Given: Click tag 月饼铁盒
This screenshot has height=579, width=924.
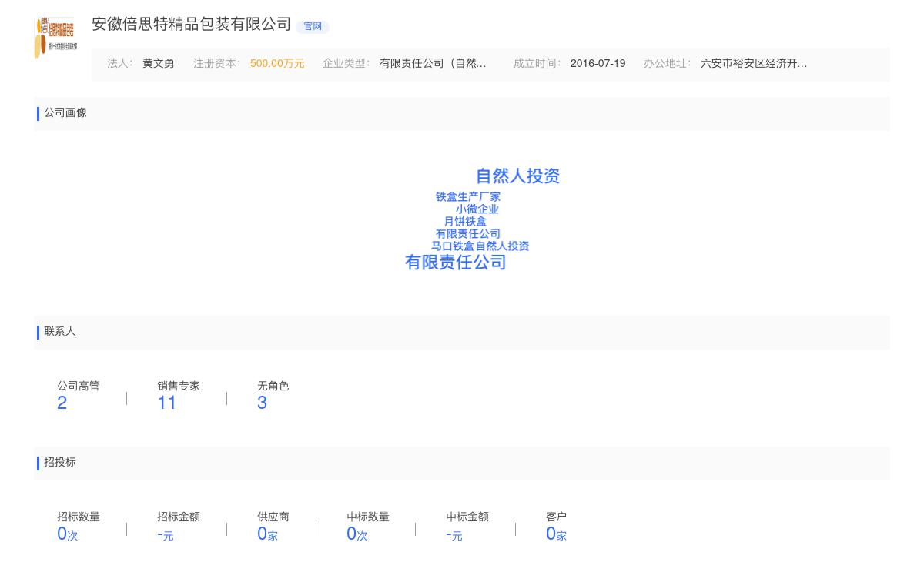Looking at the screenshot, I should (x=465, y=222).
